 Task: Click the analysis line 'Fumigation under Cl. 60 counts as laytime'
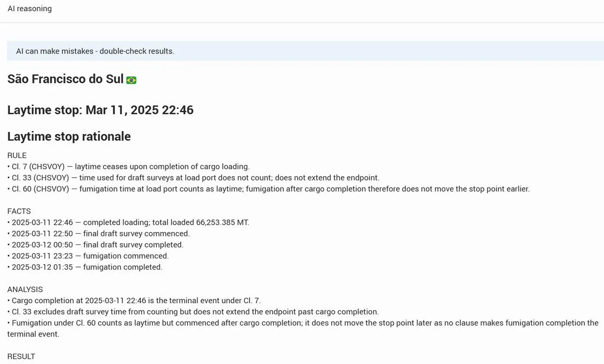pos(303,329)
